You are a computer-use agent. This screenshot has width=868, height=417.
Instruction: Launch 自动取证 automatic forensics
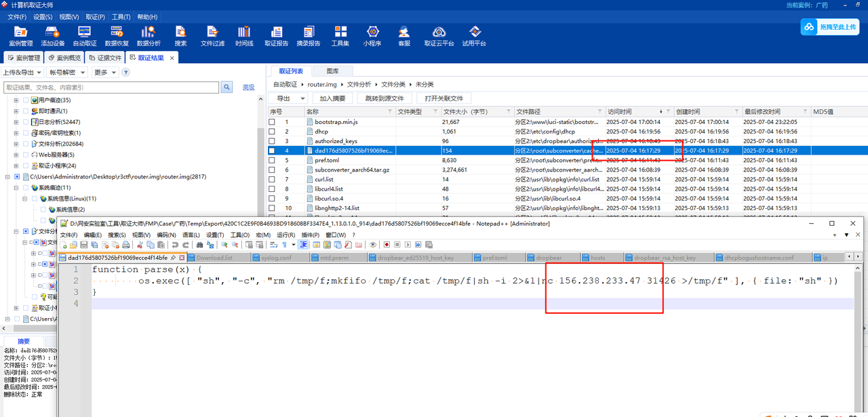(x=85, y=35)
